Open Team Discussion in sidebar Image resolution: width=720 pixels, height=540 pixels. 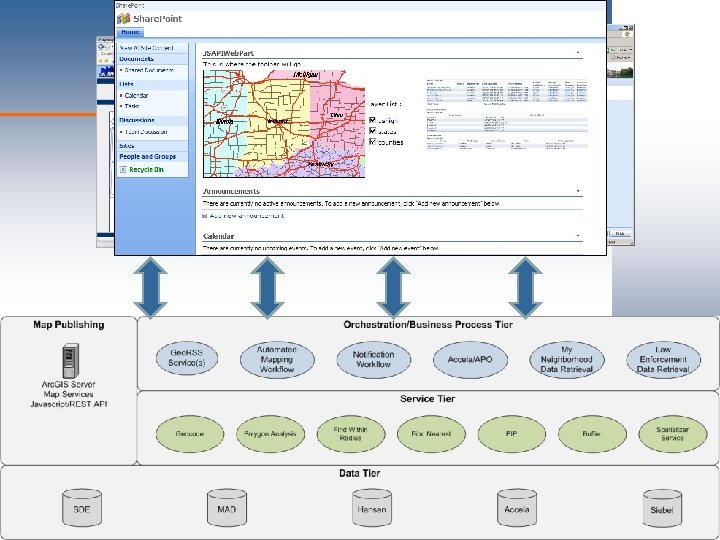click(146, 132)
